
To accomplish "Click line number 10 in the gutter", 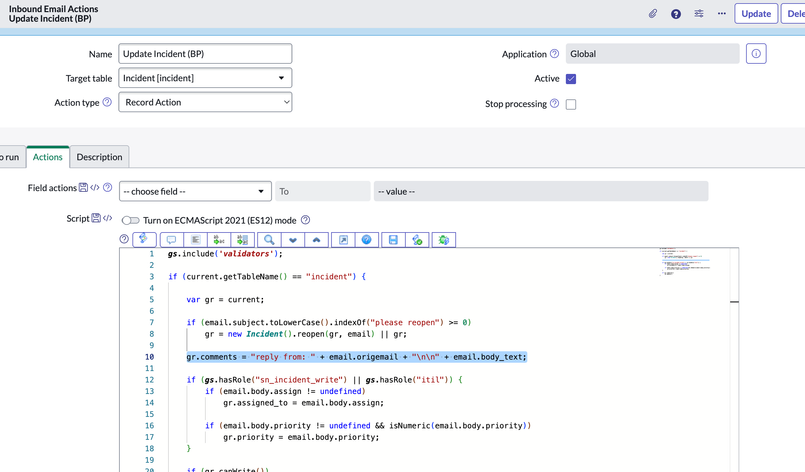I will pos(149,357).
